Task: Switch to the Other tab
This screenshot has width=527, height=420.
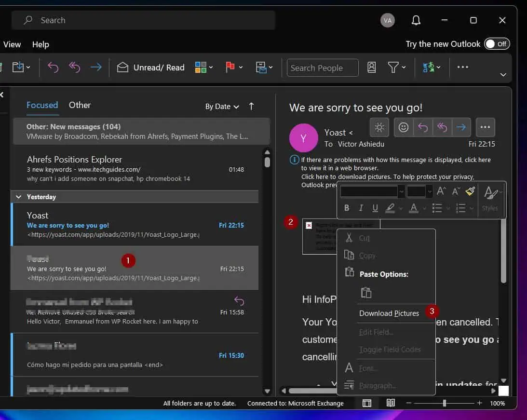Action: pos(80,105)
